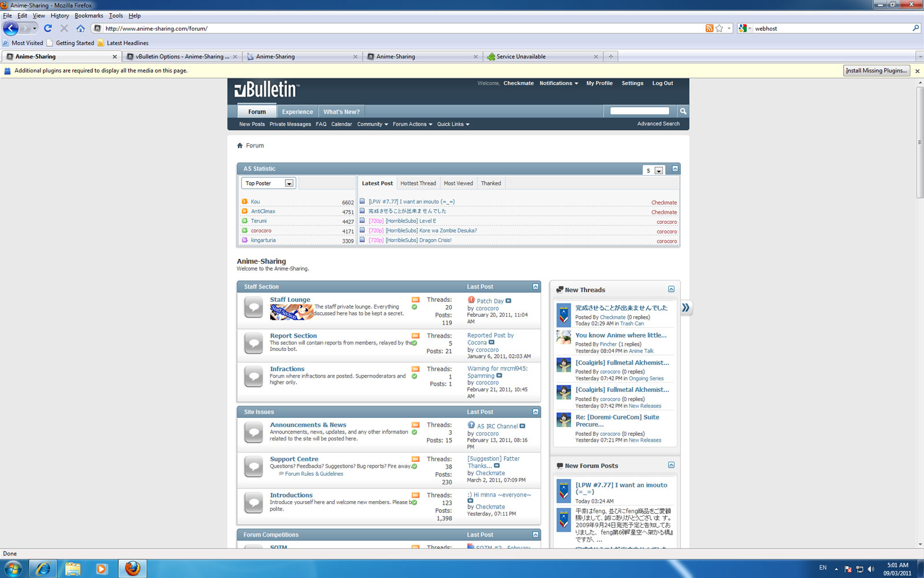Open RSS feed icon for Announcements & News

(x=415, y=425)
